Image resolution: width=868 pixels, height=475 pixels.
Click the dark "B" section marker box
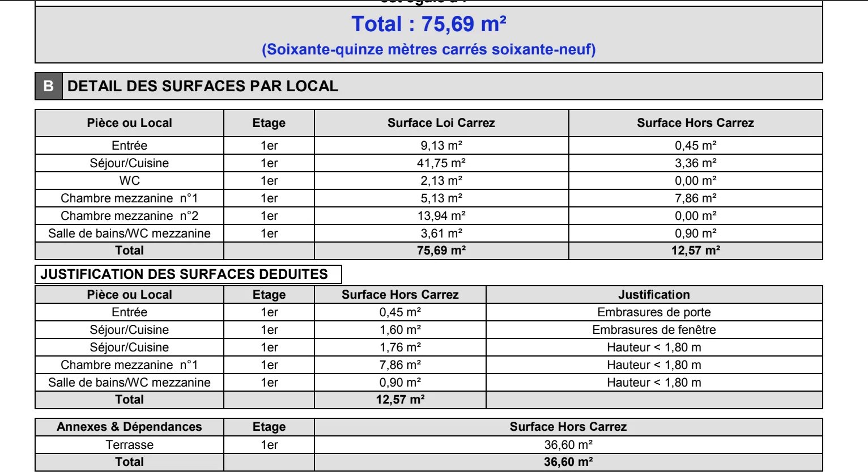[49, 86]
